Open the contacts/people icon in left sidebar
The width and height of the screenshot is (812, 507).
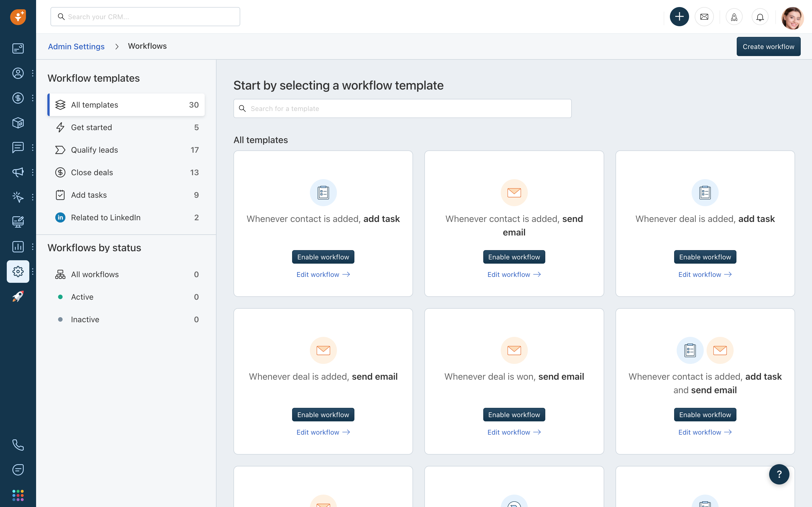(17, 73)
